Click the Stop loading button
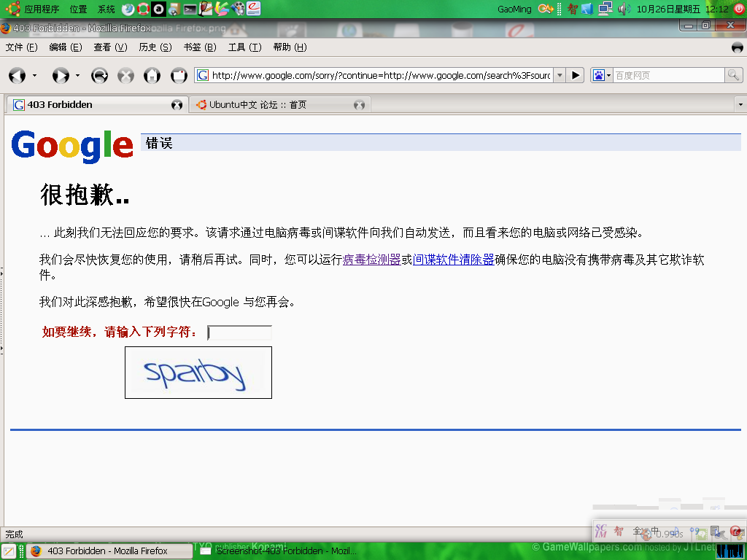The height and width of the screenshot is (560, 747). tap(125, 75)
